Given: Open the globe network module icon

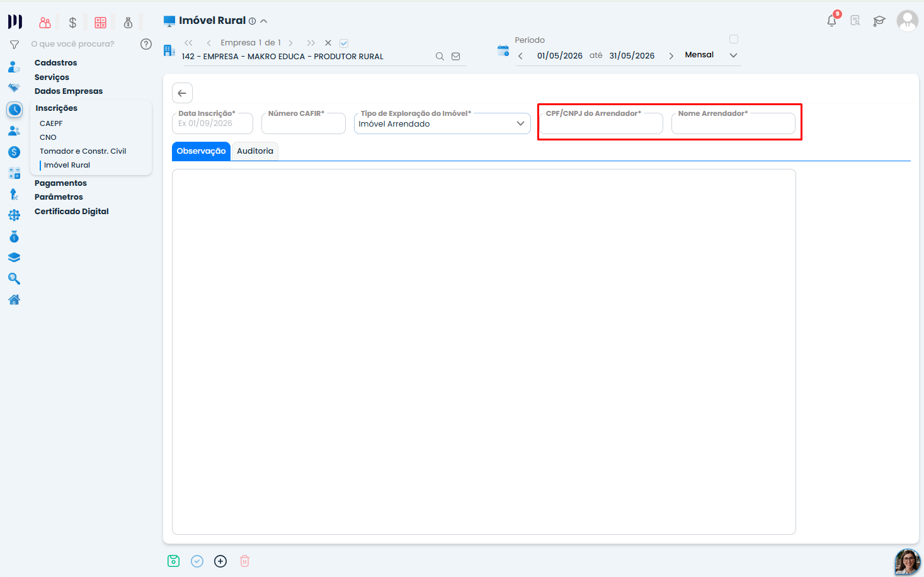Looking at the screenshot, I should (14, 215).
